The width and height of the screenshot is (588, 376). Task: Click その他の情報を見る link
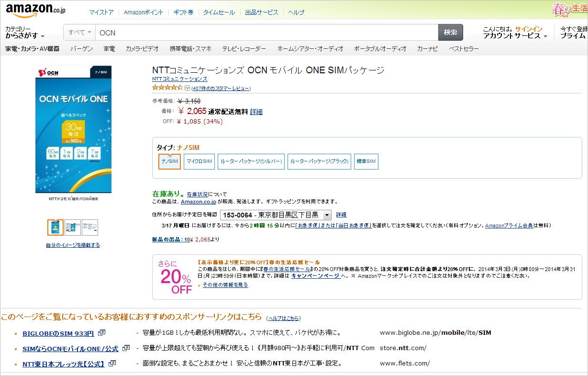[x=225, y=285]
